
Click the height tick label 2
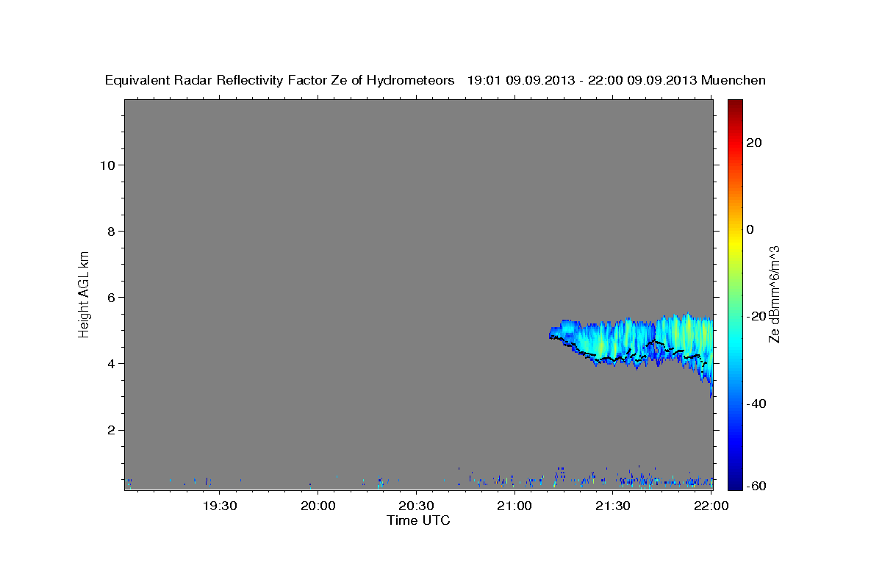tap(110, 430)
